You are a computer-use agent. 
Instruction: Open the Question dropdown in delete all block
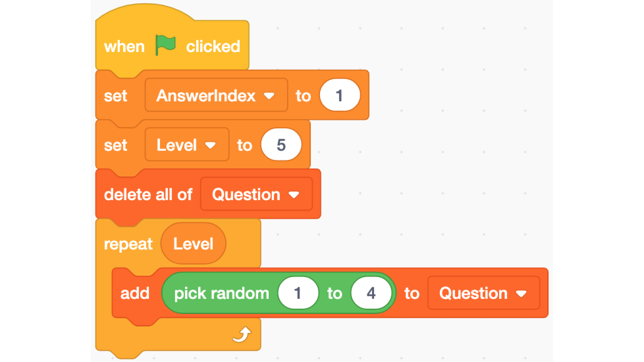pyautogui.click(x=256, y=194)
